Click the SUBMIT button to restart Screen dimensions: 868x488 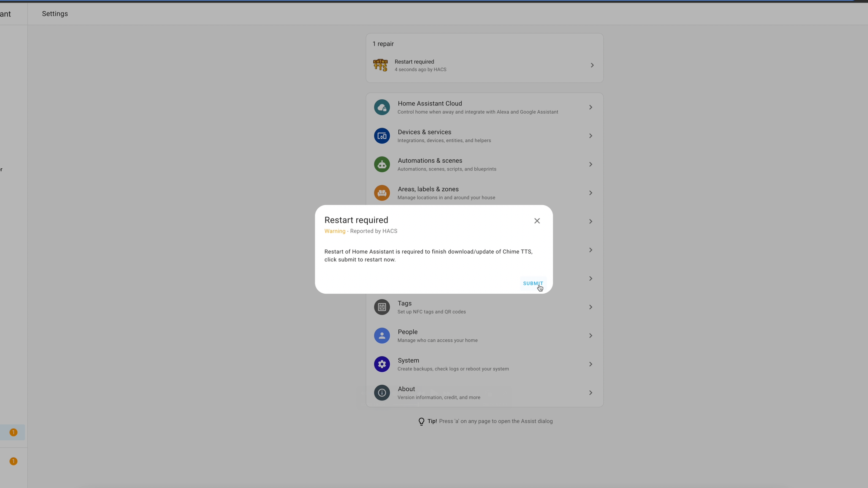(533, 283)
